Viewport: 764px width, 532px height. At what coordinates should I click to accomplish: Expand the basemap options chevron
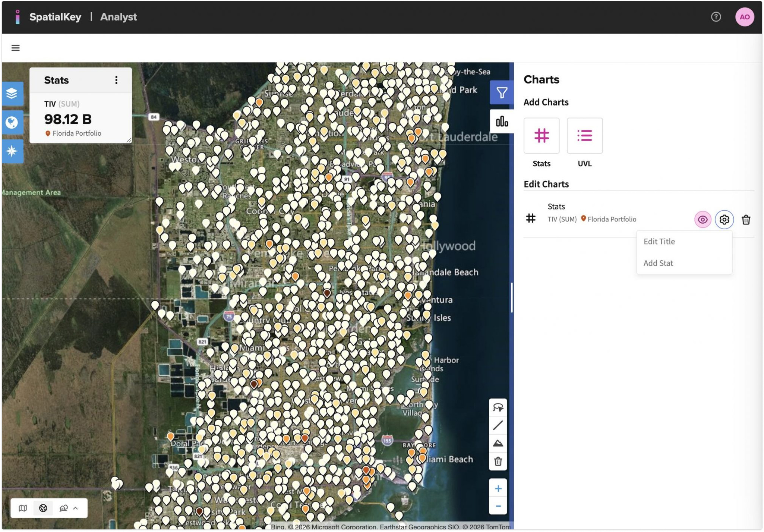(x=76, y=508)
